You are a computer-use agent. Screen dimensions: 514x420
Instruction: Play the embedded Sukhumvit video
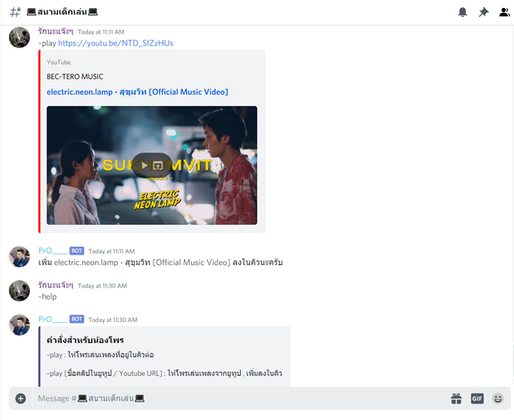(x=145, y=165)
